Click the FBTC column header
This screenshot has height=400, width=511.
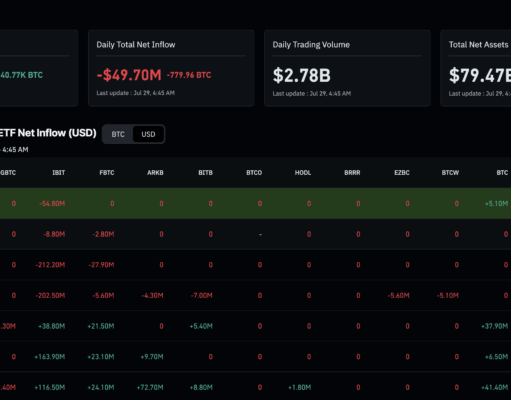tap(107, 173)
